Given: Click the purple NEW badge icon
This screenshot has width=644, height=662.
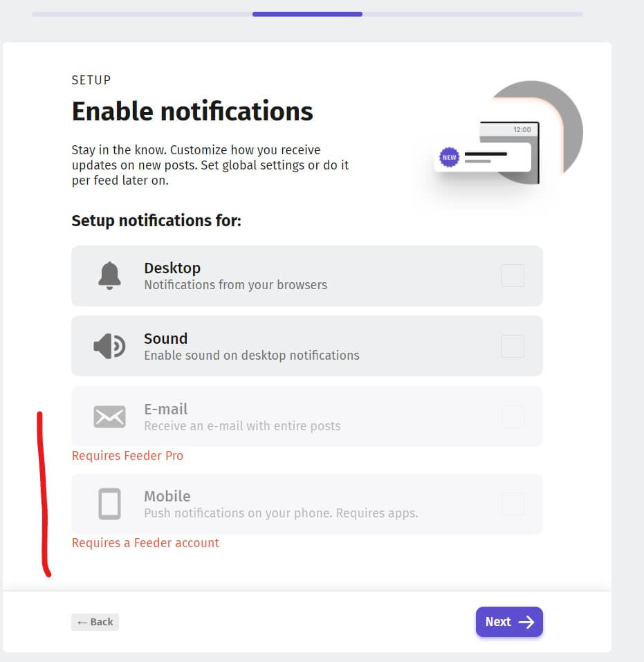Looking at the screenshot, I should click(450, 157).
